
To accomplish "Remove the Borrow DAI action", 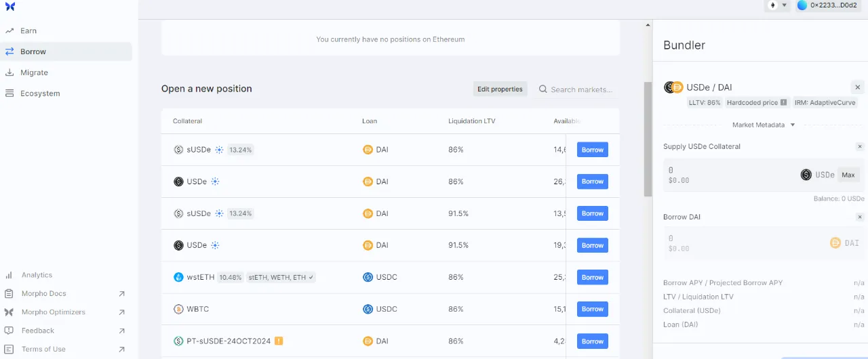I will tap(860, 217).
